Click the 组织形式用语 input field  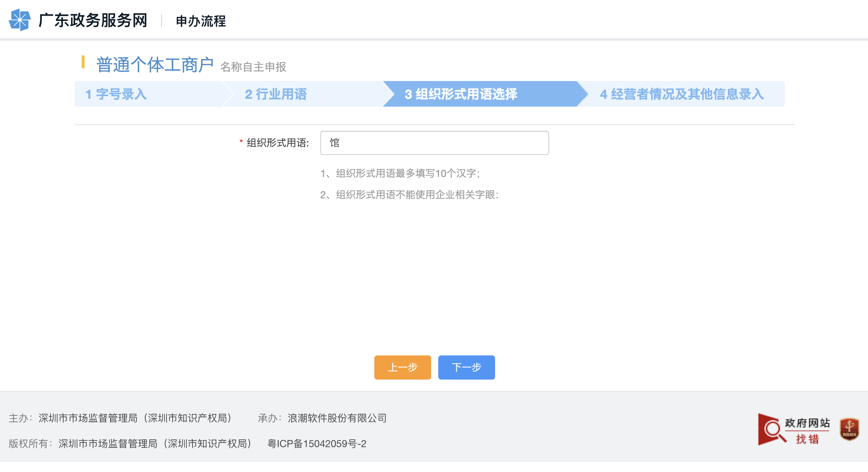(434, 143)
